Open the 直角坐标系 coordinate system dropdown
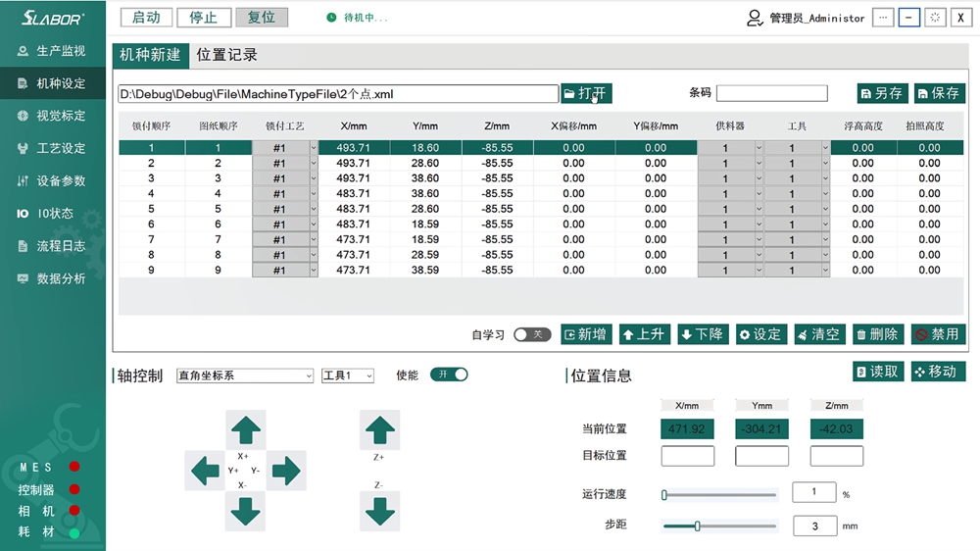 [245, 376]
